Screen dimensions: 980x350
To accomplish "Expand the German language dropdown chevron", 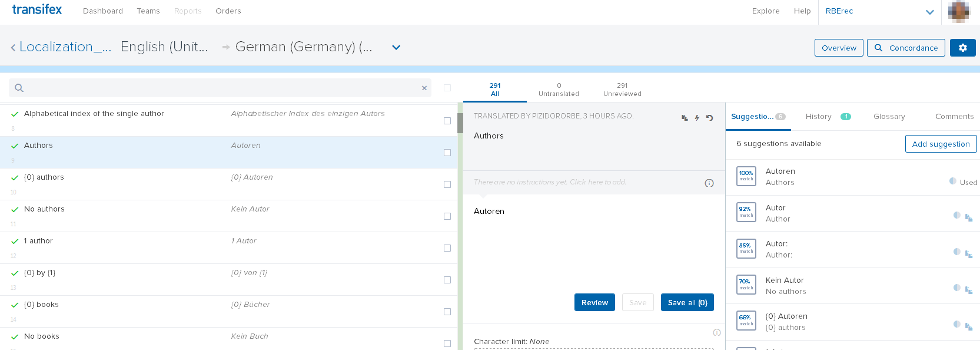I will 396,48.
